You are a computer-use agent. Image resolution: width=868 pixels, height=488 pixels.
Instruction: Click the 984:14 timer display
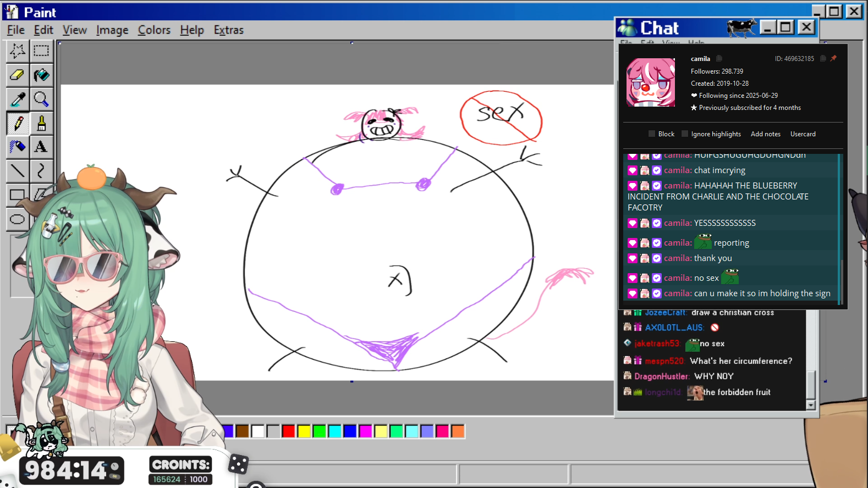(72, 470)
